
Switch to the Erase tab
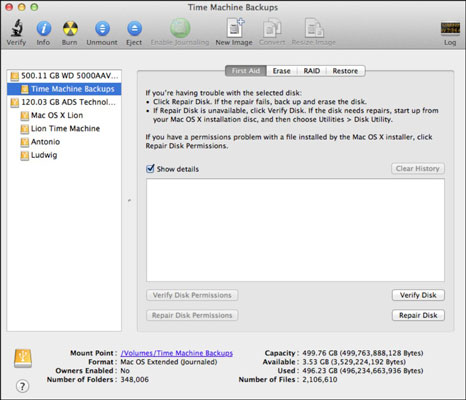tap(281, 71)
